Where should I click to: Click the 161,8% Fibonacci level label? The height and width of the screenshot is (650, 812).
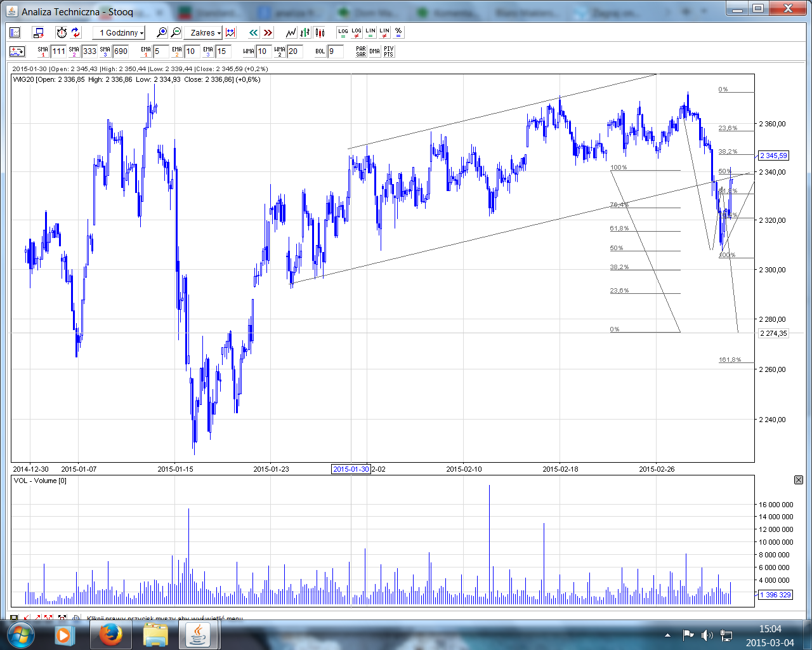(x=730, y=360)
